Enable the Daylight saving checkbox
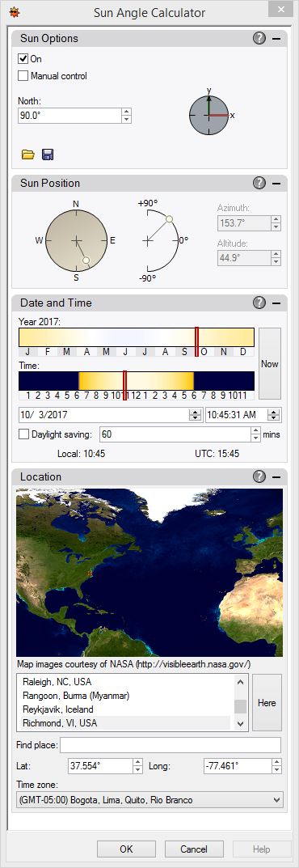 (23, 434)
